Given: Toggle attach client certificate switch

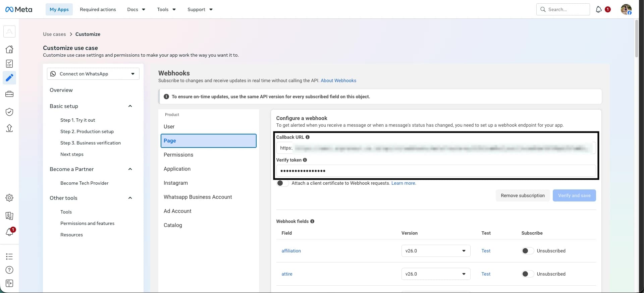Looking at the screenshot, I should click(x=282, y=183).
